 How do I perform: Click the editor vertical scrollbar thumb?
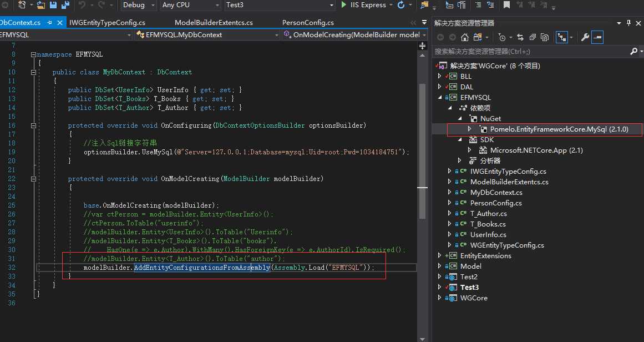422,151
